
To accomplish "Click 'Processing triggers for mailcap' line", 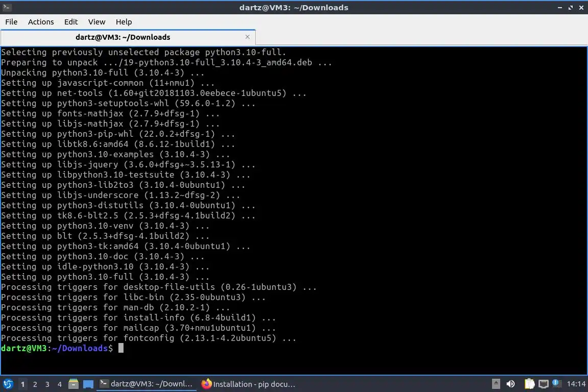I will pyautogui.click(x=138, y=328).
